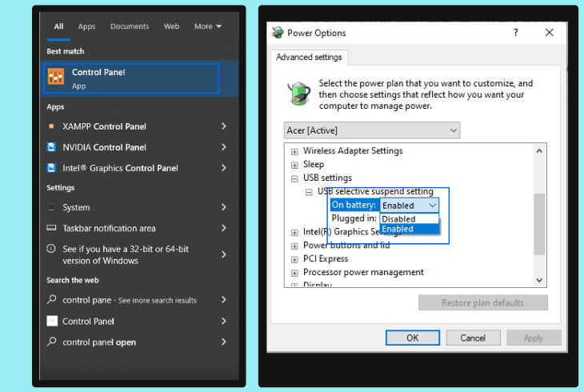The width and height of the screenshot is (584, 392).
Task: Open the On battery Enabled dropdown
Action: pos(410,206)
